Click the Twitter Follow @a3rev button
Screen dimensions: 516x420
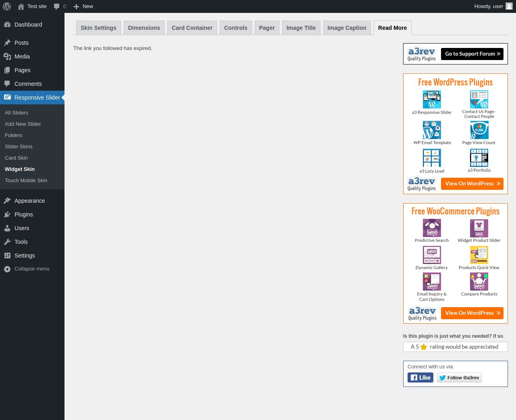coord(459,378)
